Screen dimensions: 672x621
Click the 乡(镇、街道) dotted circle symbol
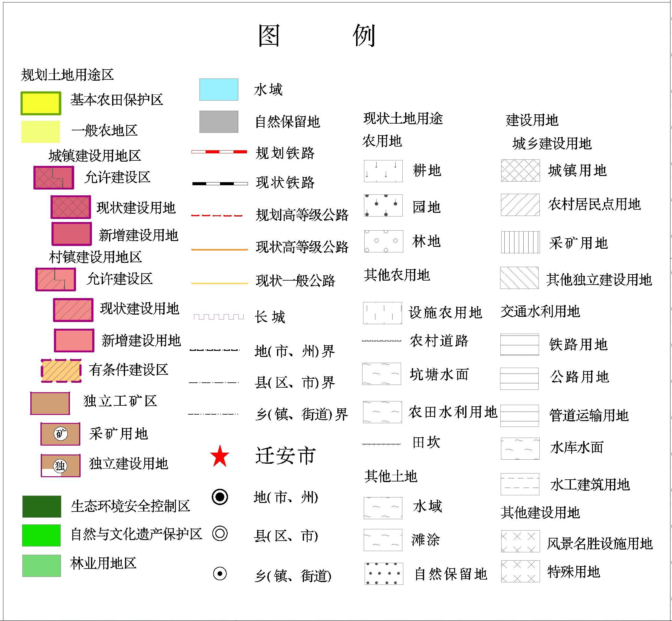(220, 573)
